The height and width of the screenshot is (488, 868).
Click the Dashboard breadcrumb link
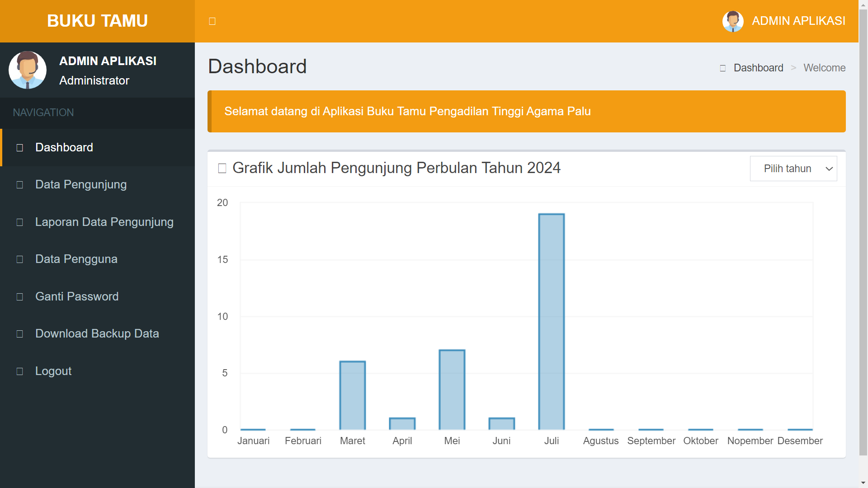click(758, 68)
